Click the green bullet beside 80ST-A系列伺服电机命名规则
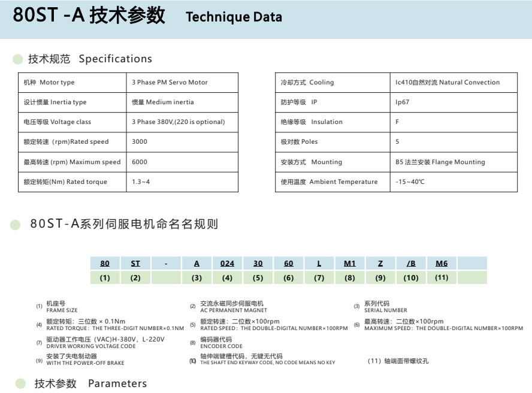Screen dimensions: 532x393 pyautogui.click(x=17, y=225)
